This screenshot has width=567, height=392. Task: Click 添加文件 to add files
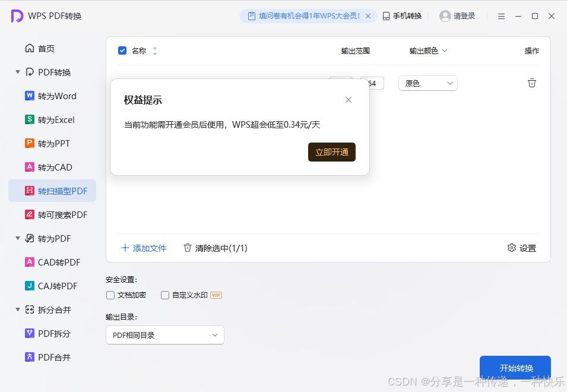click(144, 248)
